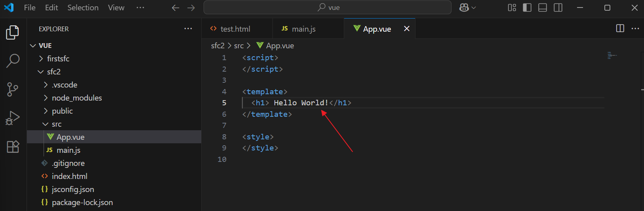Image resolution: width=644 pixels, height=211 pixels.
Task: Toggle the bottom panel visibility
Action: point(543,8)
